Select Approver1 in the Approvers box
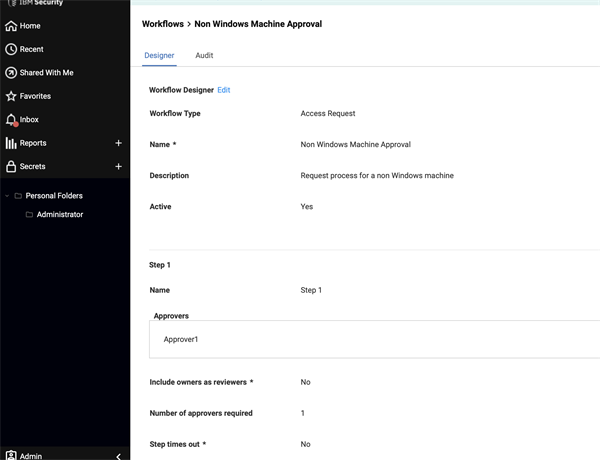The height and width of the screenshot is (460, 600). click(x=181, y=339)
